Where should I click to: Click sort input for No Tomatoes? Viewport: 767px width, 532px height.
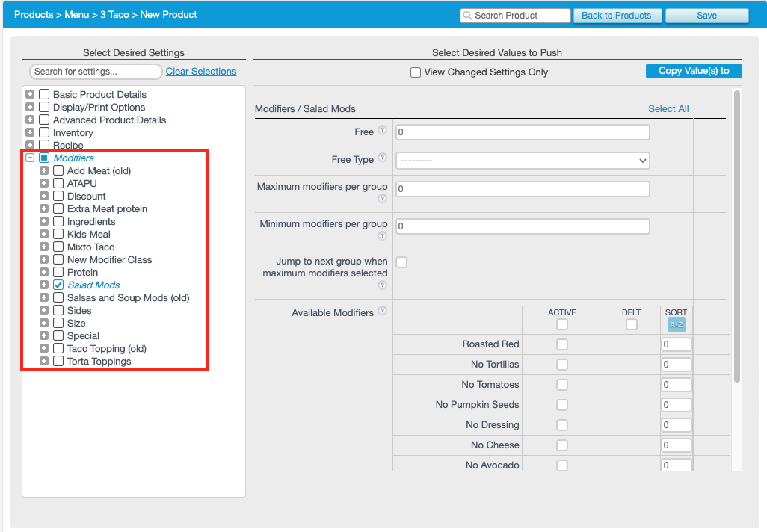pos(676,385)
